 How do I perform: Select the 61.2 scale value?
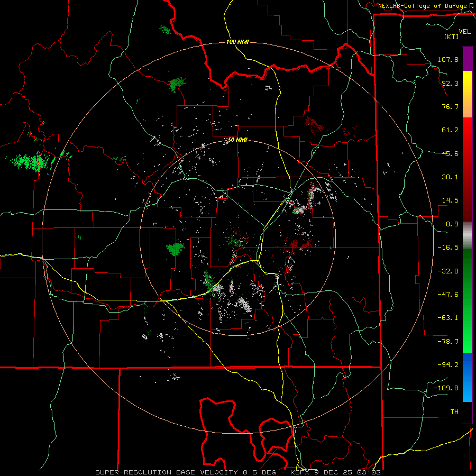[450, 130]
